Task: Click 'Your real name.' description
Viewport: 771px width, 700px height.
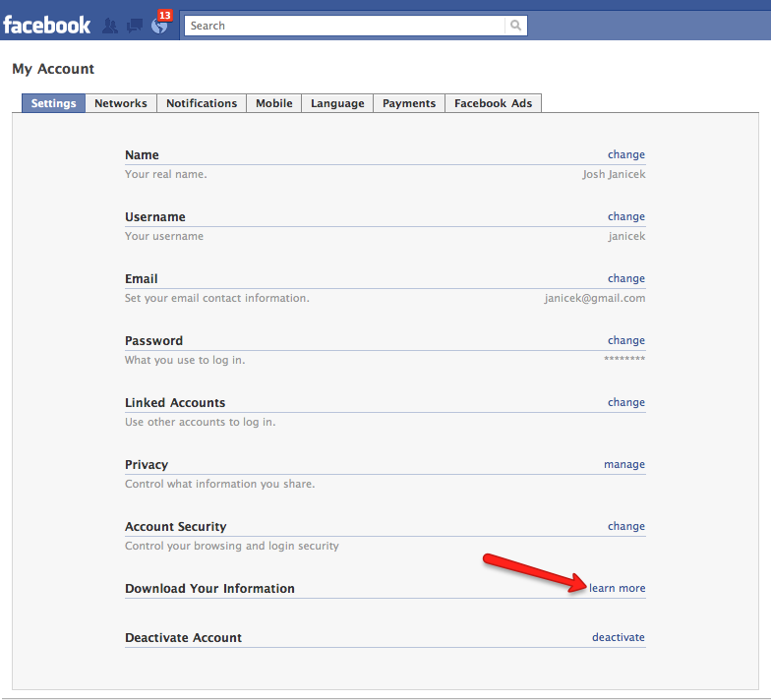Action: (165, 174)
